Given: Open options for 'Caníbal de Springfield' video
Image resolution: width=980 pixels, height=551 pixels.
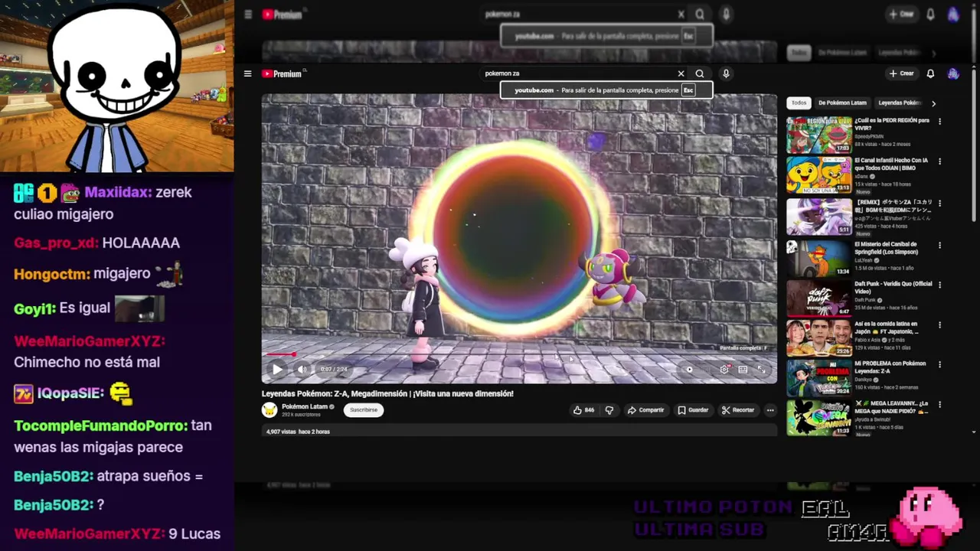Looking at the screenshot, I should coord(939,245).
